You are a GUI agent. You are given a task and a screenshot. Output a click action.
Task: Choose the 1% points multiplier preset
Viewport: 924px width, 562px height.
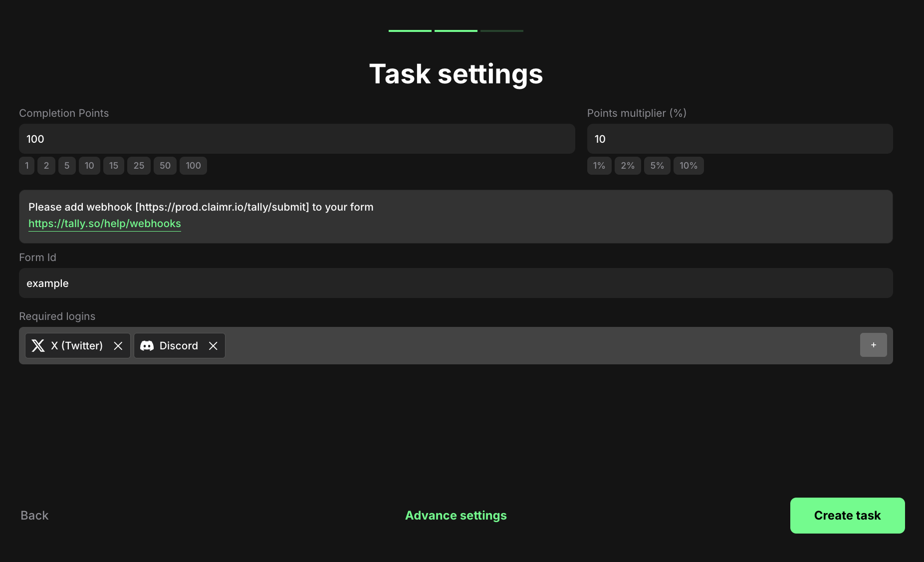[599, 166]
